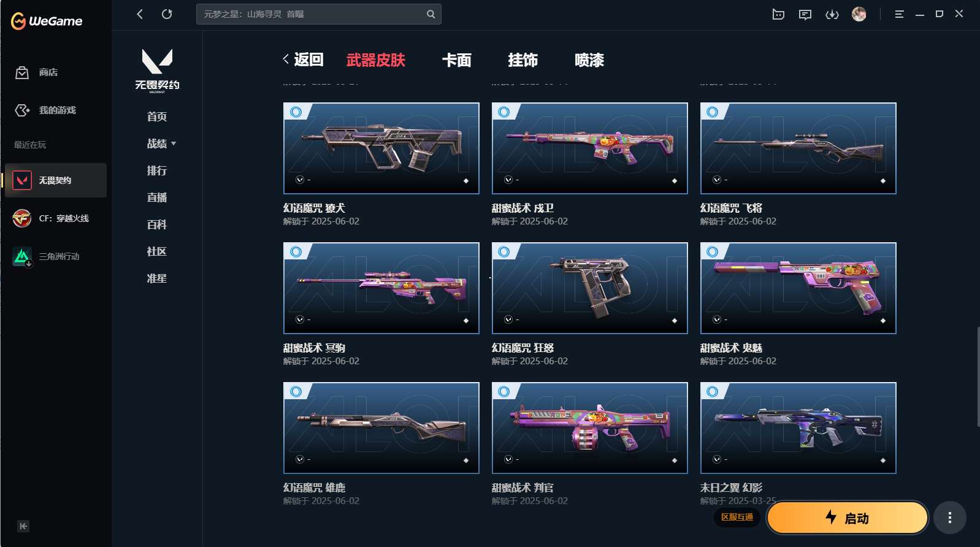Open the hamburger main menu in the top bar
The image size is (980, 547).
pos(899,14)
